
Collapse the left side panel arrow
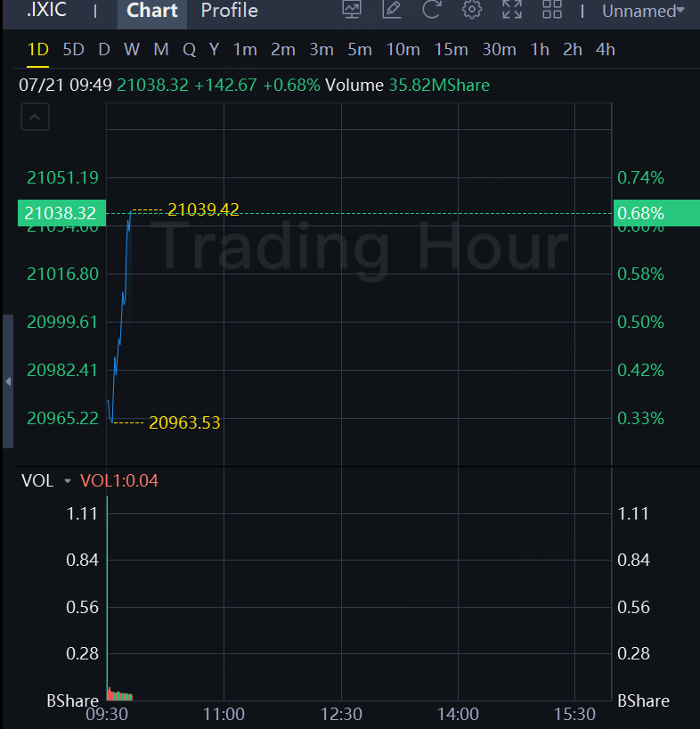pos(8,381)
